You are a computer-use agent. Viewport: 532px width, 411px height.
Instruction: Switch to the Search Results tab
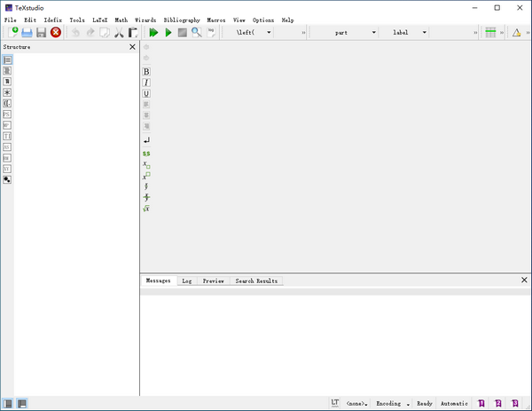pos(256,281)
